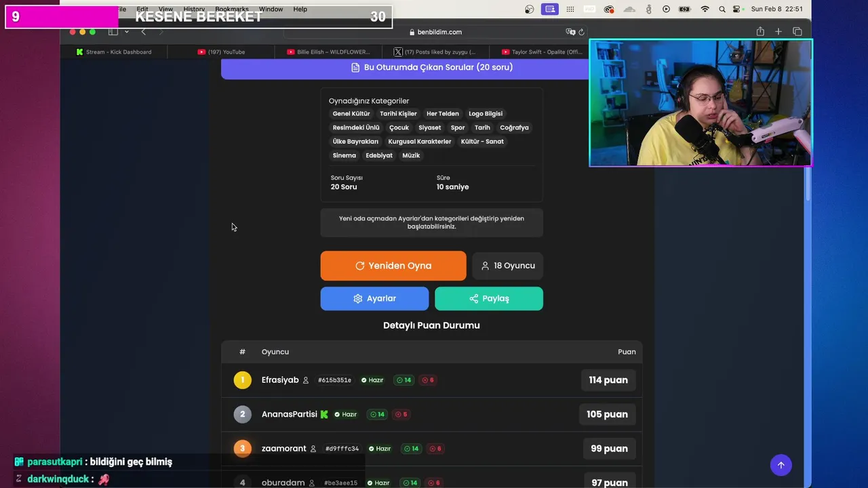
Task: Reload the benbildim.com page
Action: 581,32
